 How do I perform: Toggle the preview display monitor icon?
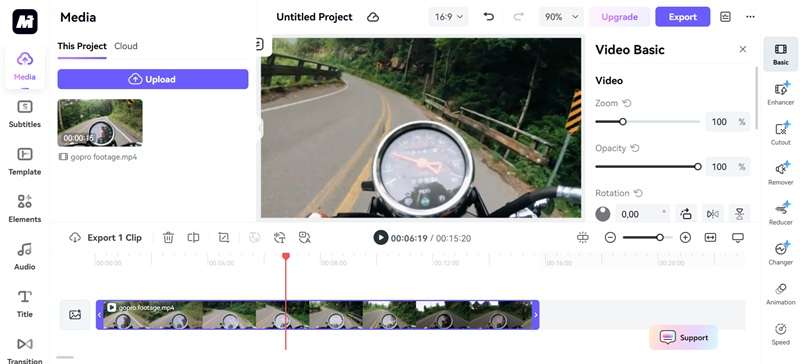(x=738, y=237)
